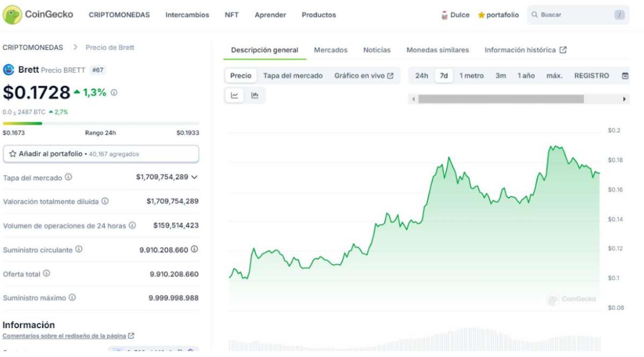Click the info icon next to Suministro circulante
644x357 pixels.
tap(80, 250)
